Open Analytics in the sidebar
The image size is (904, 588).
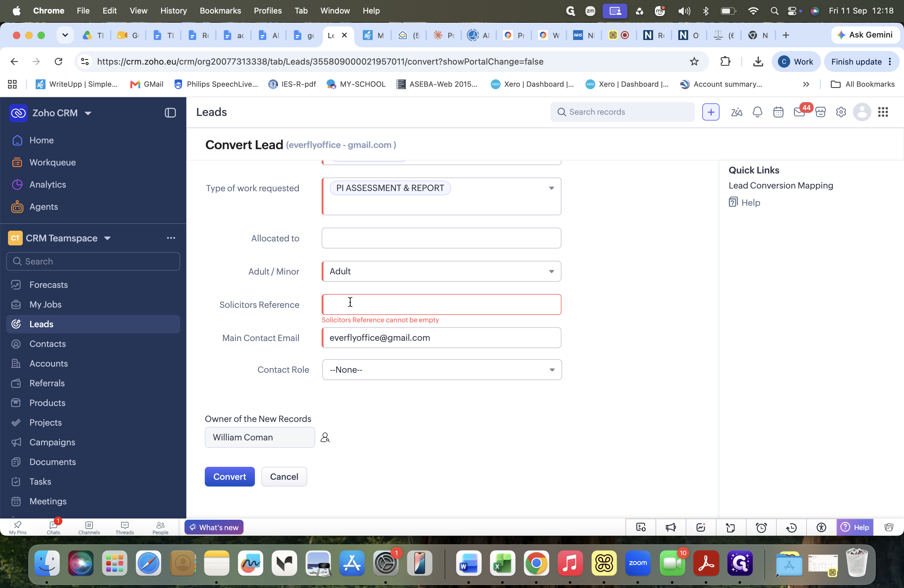point(47,184)
